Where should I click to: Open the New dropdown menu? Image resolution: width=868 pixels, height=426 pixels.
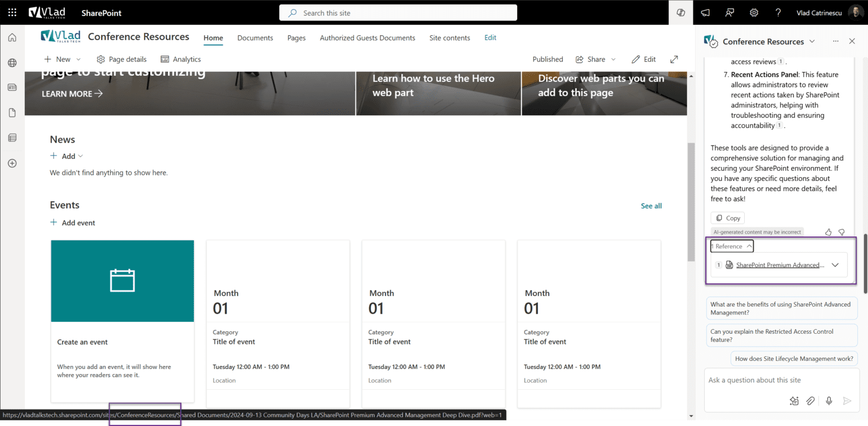point(62,59)
